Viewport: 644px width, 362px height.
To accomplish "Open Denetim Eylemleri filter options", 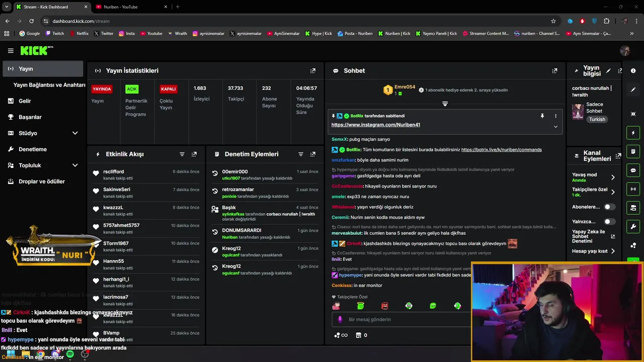I will [x=301, y=154].
